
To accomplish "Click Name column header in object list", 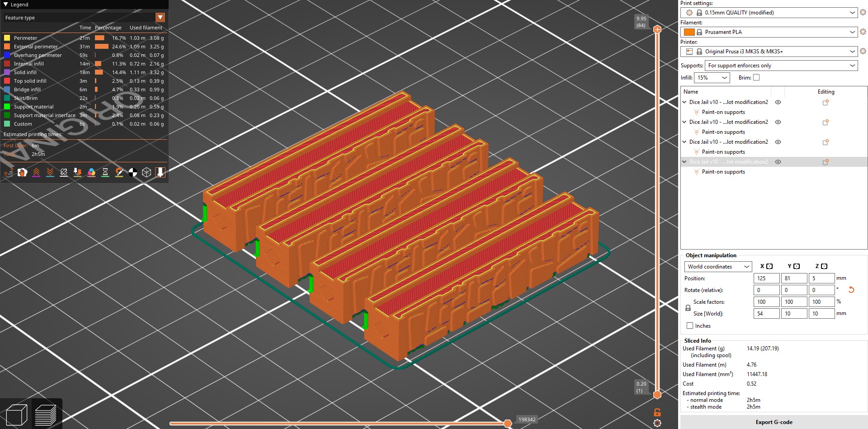I will [726, 92].
